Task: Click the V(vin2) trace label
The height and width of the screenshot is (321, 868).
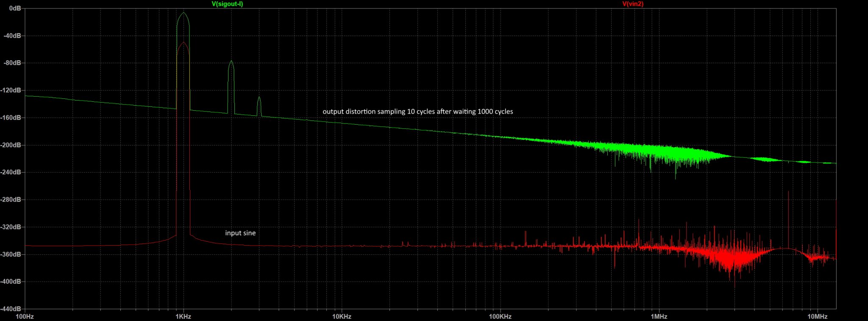Action: click(x=633, y=4)
